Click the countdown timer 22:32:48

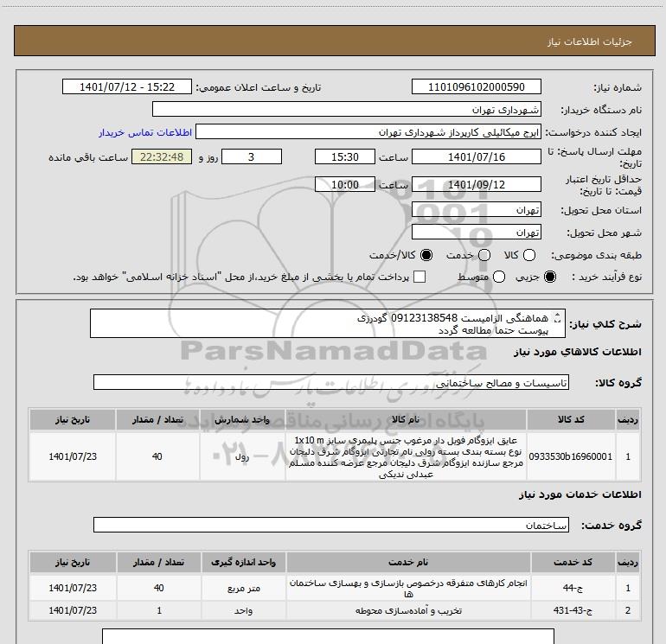[162, 156]
